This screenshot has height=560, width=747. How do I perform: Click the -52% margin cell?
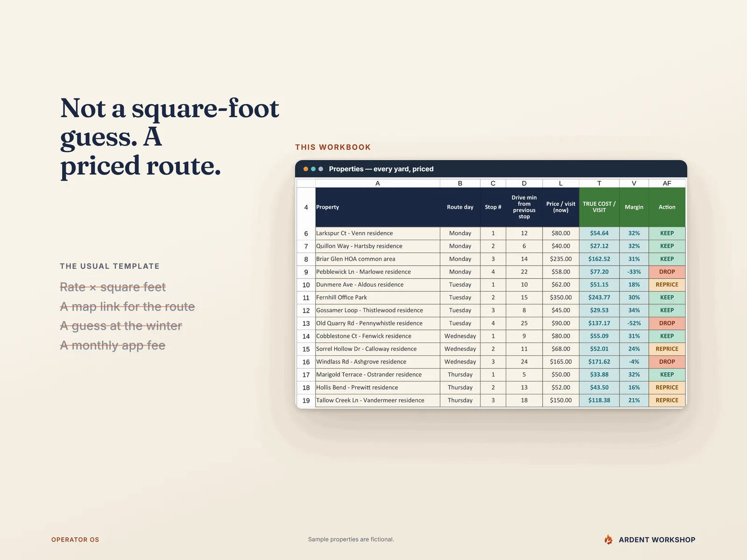(x=634, y=323)
